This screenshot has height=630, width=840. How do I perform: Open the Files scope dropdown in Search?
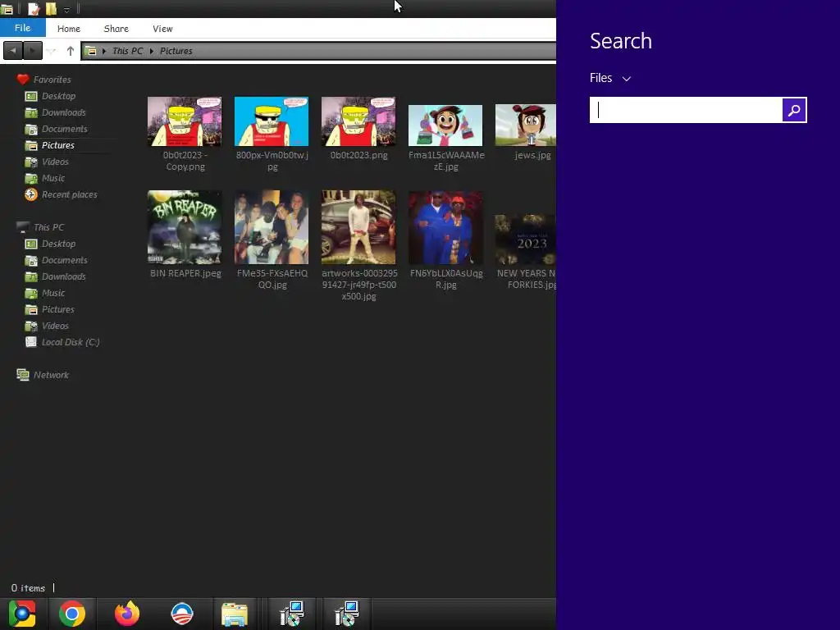610,78
